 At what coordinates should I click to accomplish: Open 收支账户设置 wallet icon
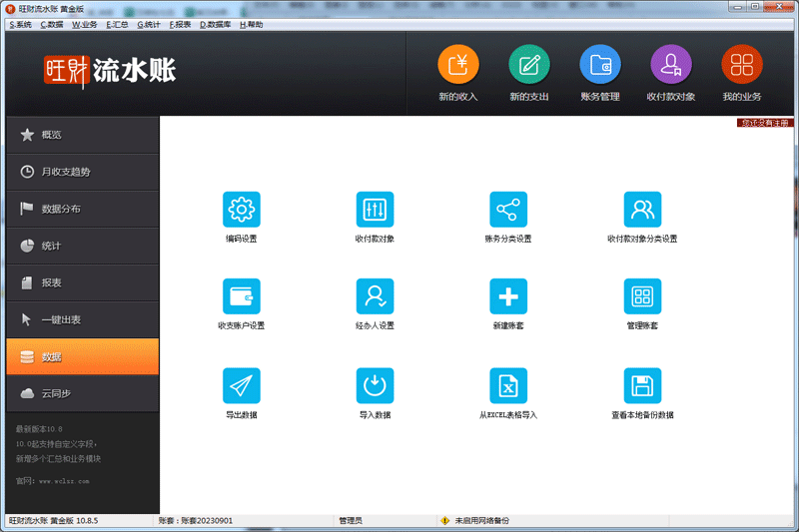[x=241, y=296]
